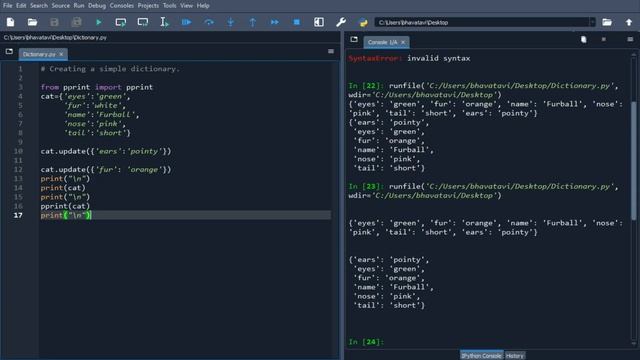
Task: Open the Consoles menu
Action: pos(122,5)
